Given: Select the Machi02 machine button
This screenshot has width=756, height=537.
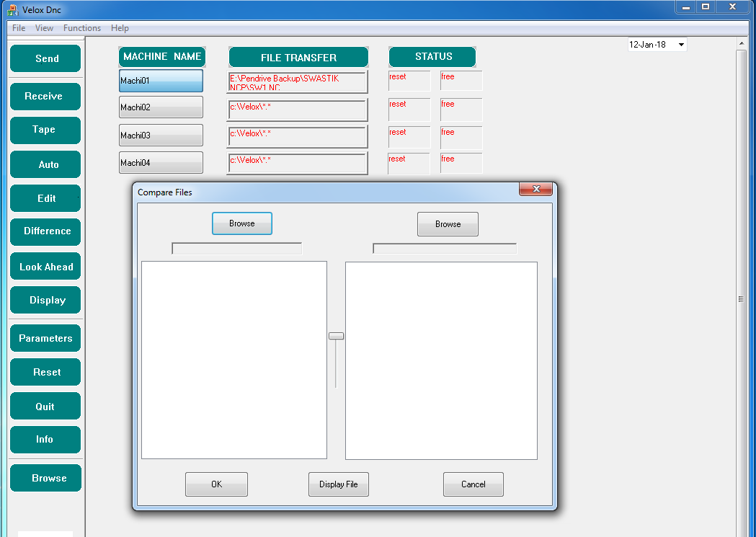Looking at the screenshot, I should click(x=161, y=107).
